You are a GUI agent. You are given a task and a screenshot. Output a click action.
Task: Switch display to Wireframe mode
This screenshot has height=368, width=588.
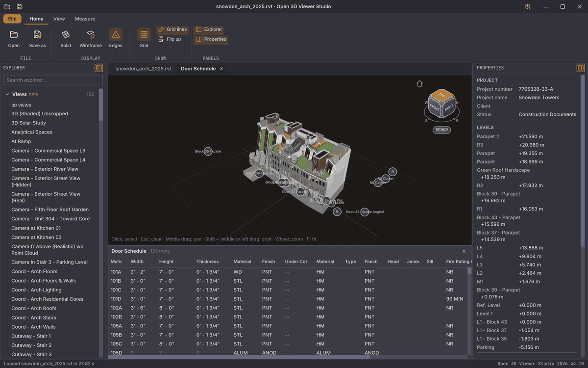coord(91,39)
